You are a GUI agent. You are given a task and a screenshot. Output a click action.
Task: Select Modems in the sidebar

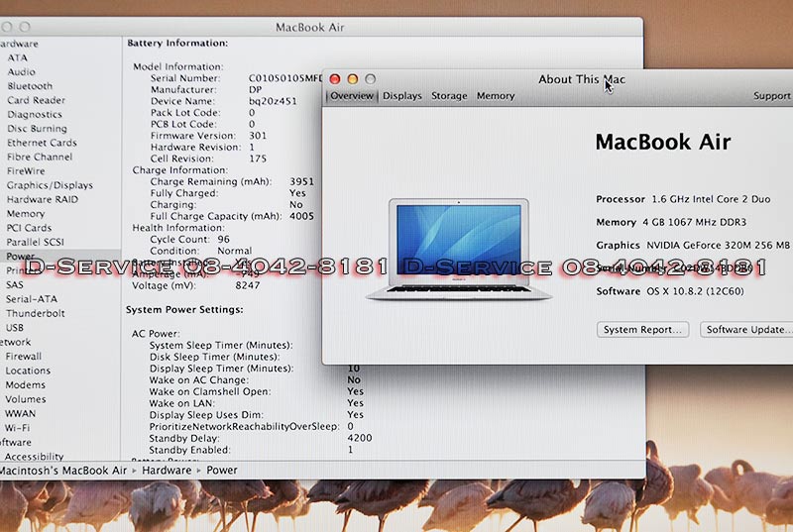pyautogui.click(x=26, y=384)
